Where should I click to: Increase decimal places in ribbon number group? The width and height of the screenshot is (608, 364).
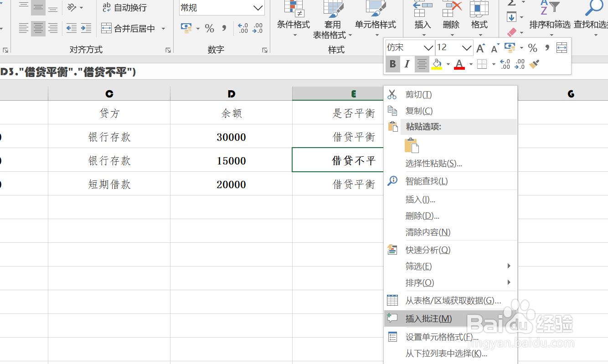(243, 29)
